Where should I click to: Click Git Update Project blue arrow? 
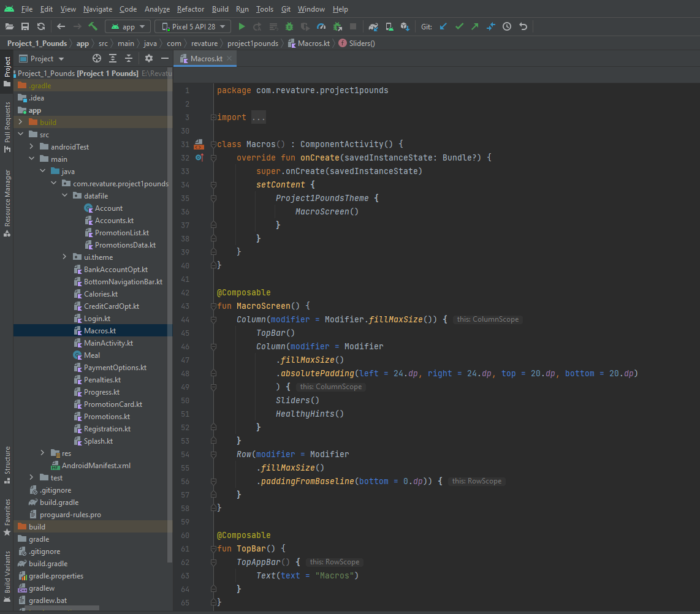point(443,27)
